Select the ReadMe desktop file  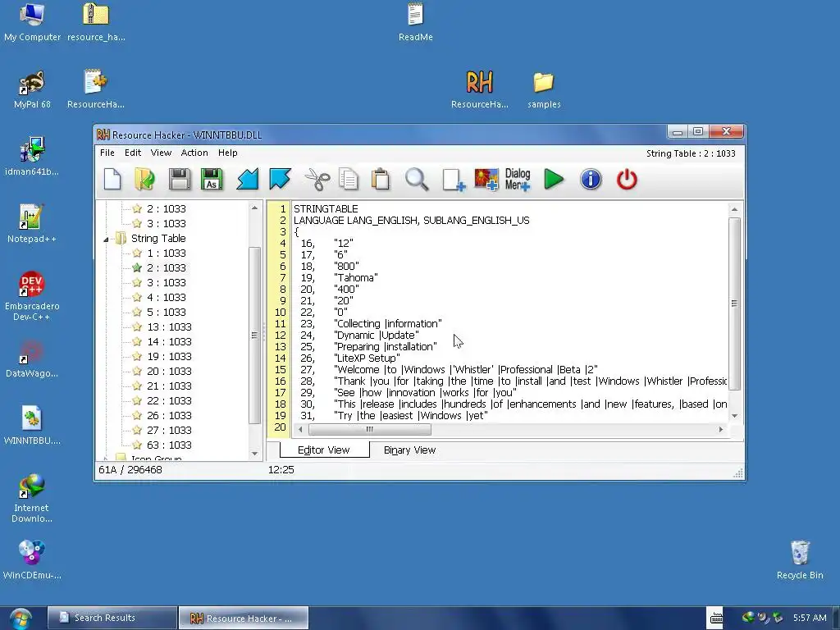416,22
